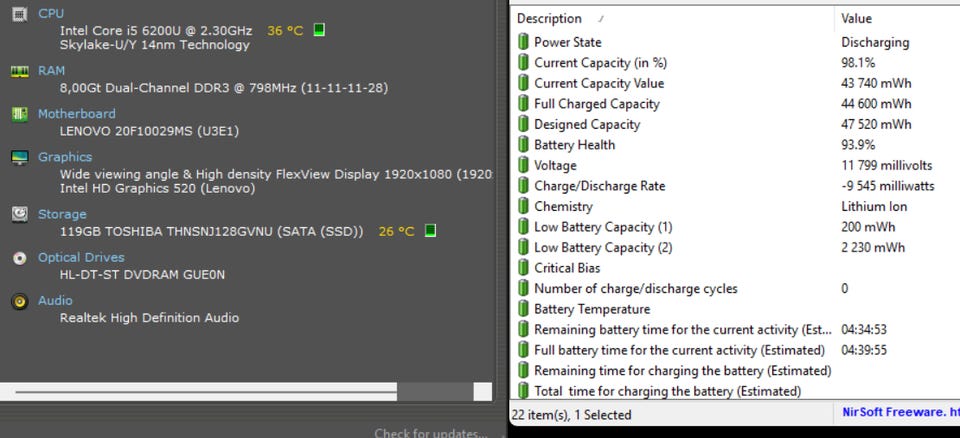Click the battery icon beside Charge/Discharge Rate
960x438 pixels.
coord(523,186)
